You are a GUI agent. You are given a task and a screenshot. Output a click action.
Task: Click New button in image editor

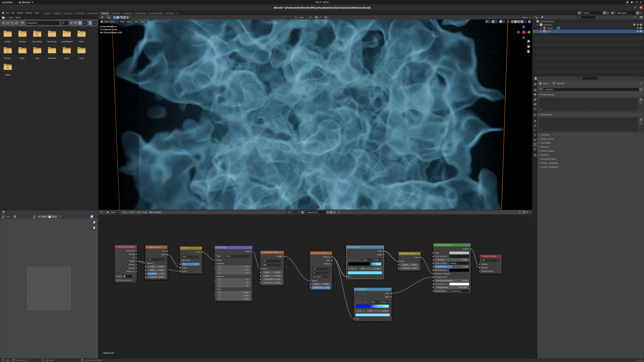tap(42, 217)
